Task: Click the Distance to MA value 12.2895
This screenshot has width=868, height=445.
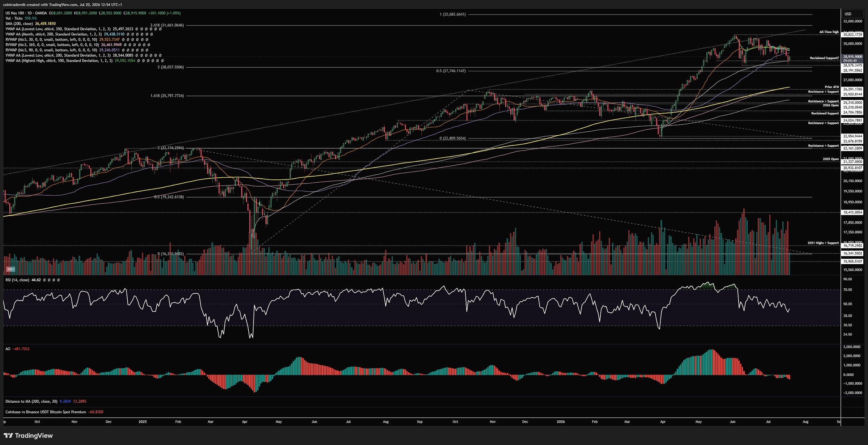Action: click(80, 402)
